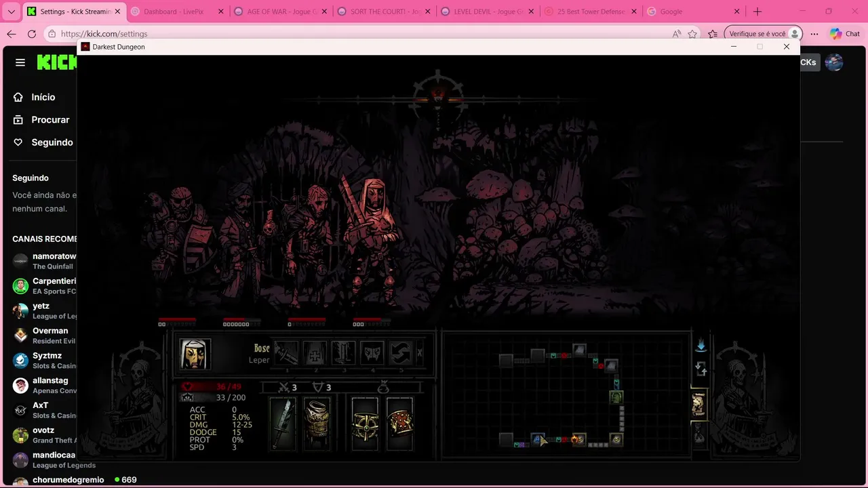868x488 pixels.
Task: Click the Leper portrait in the hero panel
Action: (x=195, y=354)
